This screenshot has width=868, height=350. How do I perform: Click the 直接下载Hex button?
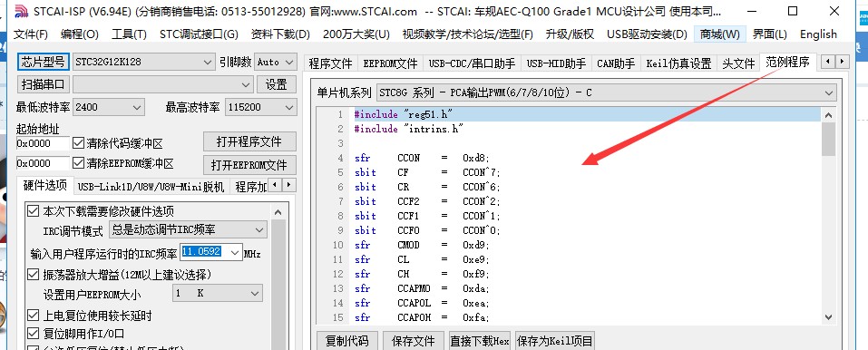click(480, 341)
